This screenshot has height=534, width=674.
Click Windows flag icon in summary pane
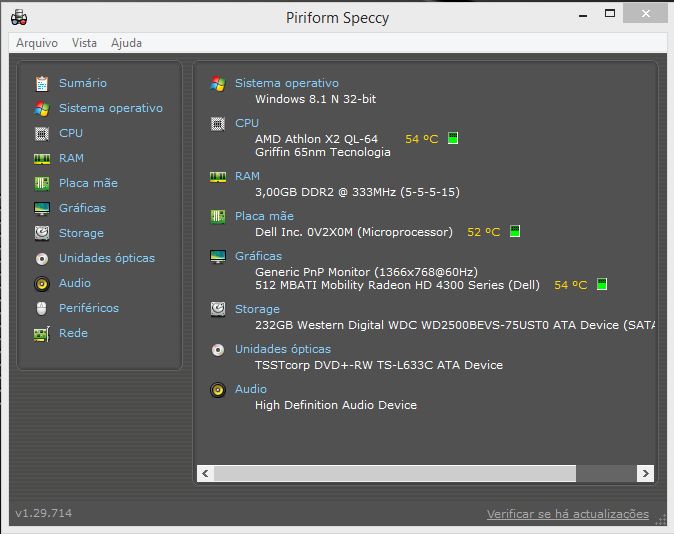218,84
